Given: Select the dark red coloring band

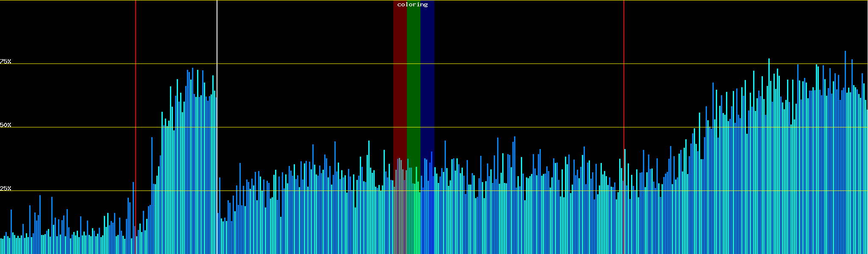Looking at the screenshot, I should 400,85.
